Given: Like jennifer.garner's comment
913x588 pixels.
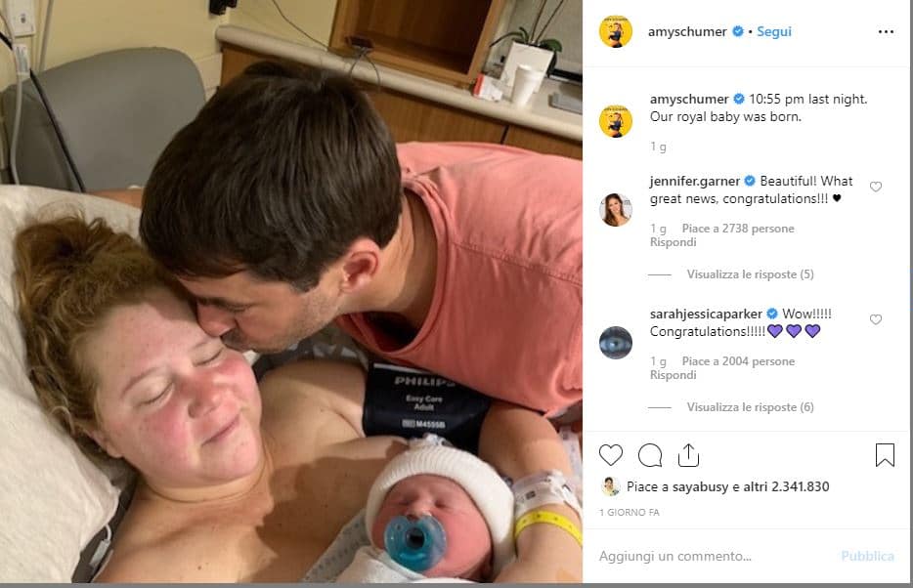Looking at the screenshot, I should (876, 187).
